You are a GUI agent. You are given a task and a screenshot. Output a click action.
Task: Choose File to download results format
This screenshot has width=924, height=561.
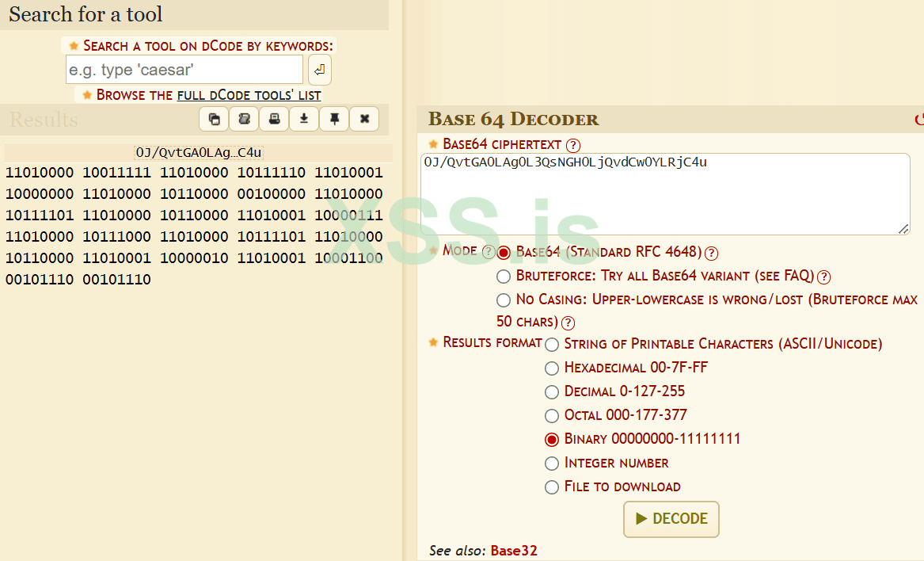click(x=552, y=487)
